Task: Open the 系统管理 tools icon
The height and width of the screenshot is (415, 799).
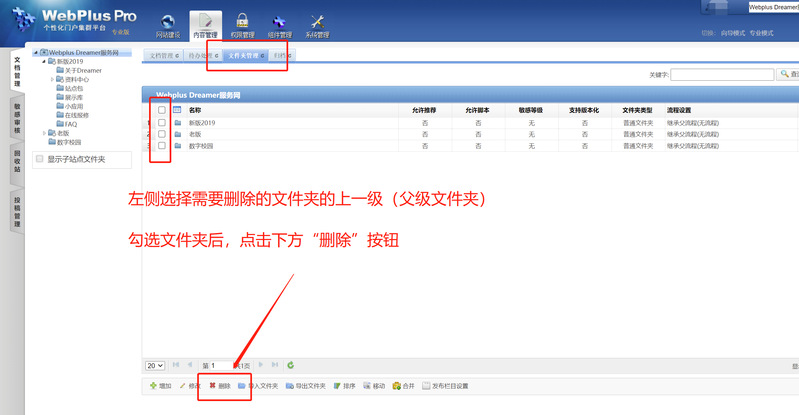Action: click(317, 22)
